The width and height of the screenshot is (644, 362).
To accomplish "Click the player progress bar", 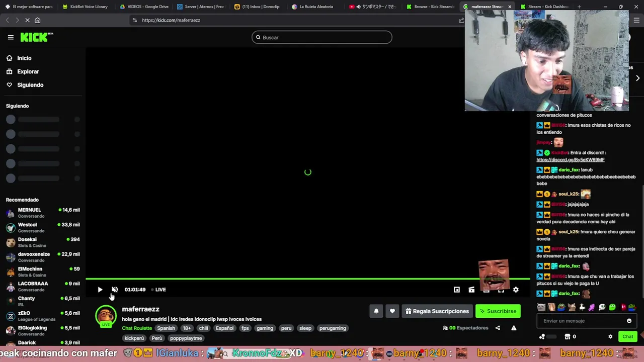I will [x=307, y=279].
